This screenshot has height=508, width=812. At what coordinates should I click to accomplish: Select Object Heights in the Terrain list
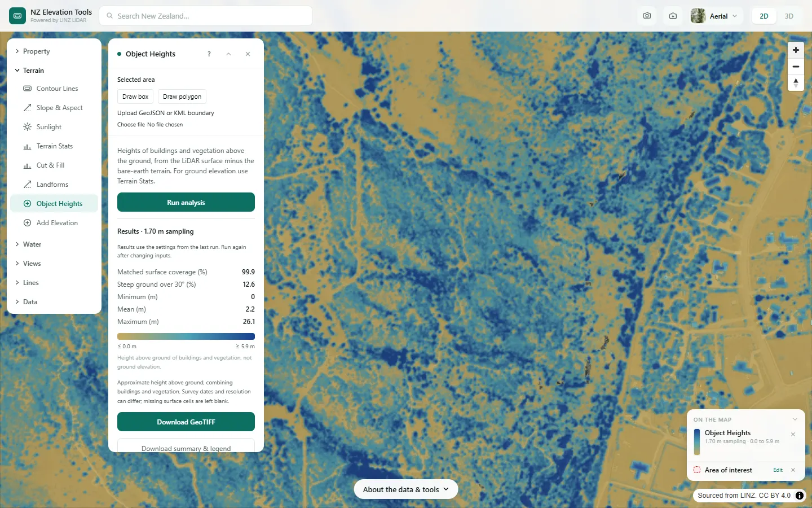tap(54, 204)
